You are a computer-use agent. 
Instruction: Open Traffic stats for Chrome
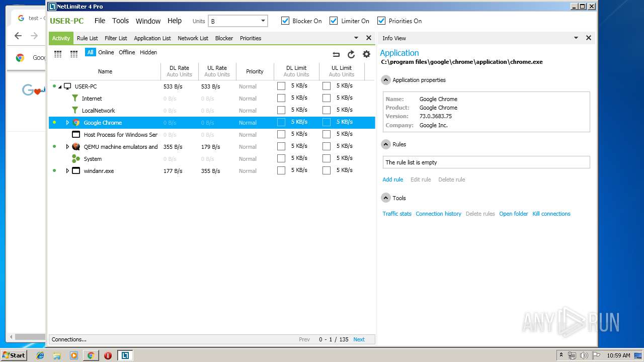[397, 214]
